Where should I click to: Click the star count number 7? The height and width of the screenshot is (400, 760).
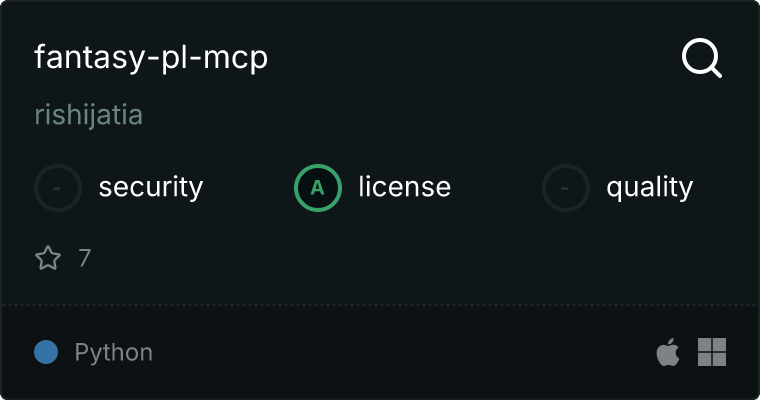point(85,258)
